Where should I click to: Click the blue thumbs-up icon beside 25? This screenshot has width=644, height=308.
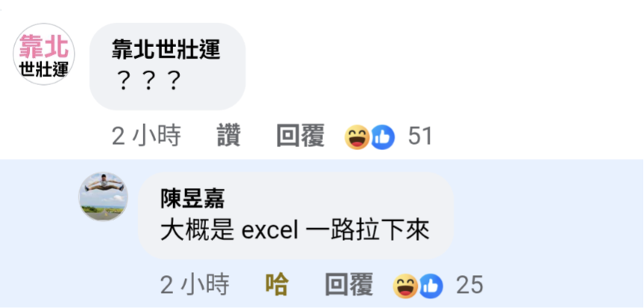click(431, 286)
